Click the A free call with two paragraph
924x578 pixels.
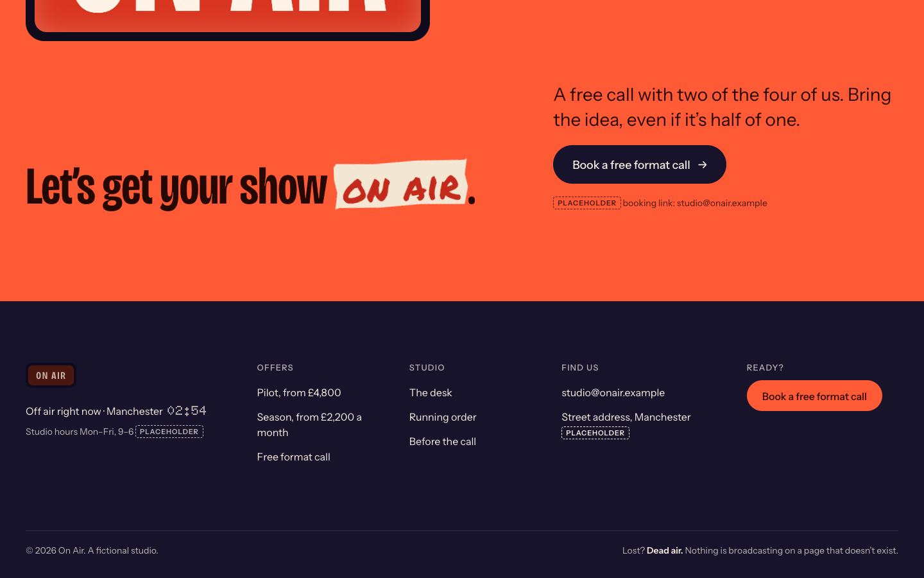click(723, 107)
